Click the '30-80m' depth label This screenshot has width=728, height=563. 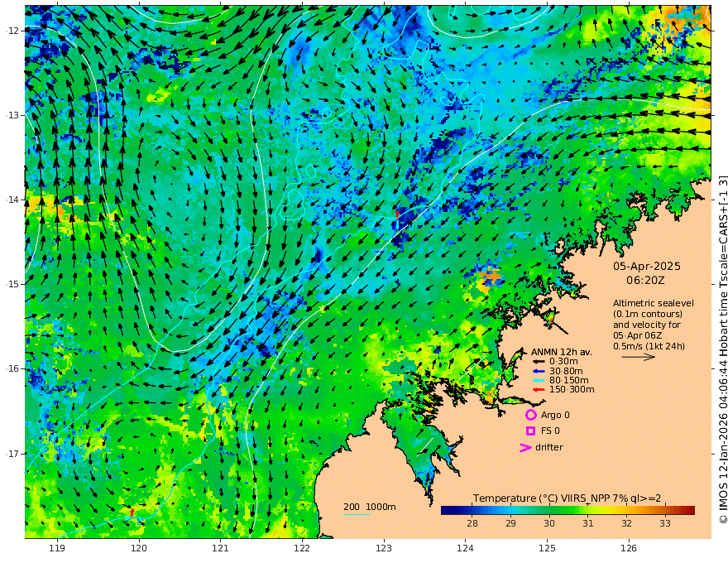pyautogui.click(x=566, y=371)
